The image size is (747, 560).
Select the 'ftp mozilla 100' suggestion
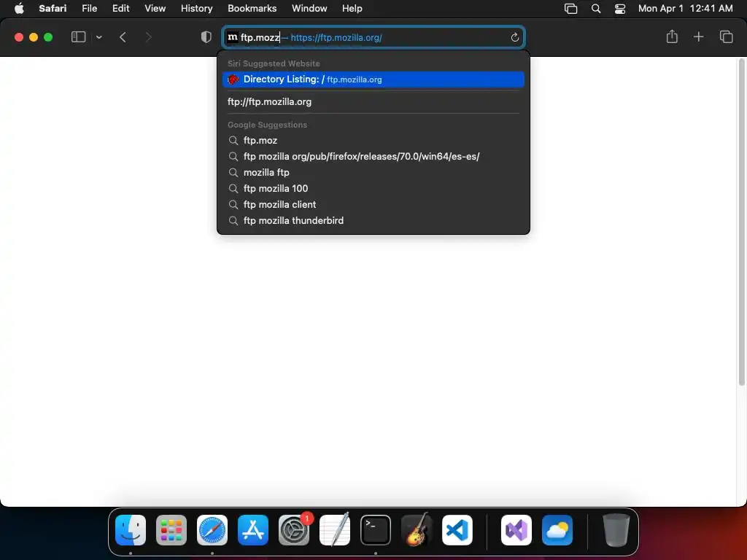click(x=373, y=189)
